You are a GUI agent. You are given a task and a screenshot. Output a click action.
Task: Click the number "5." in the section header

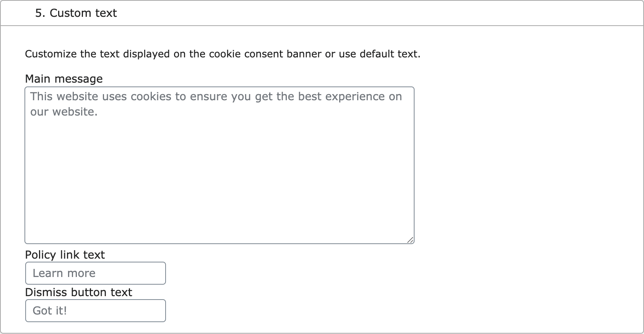40,13
